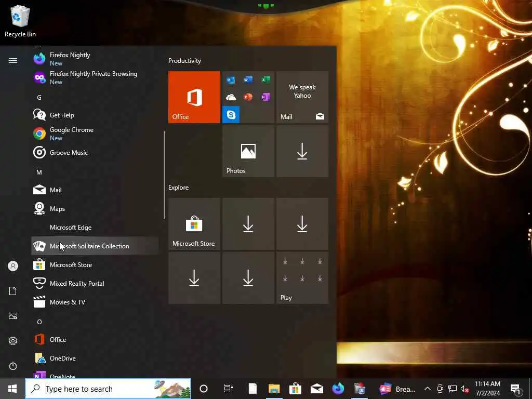Open PowerPoint icon in the Office apps tile
The image size is (532, 399).
(x=248, y=97)
